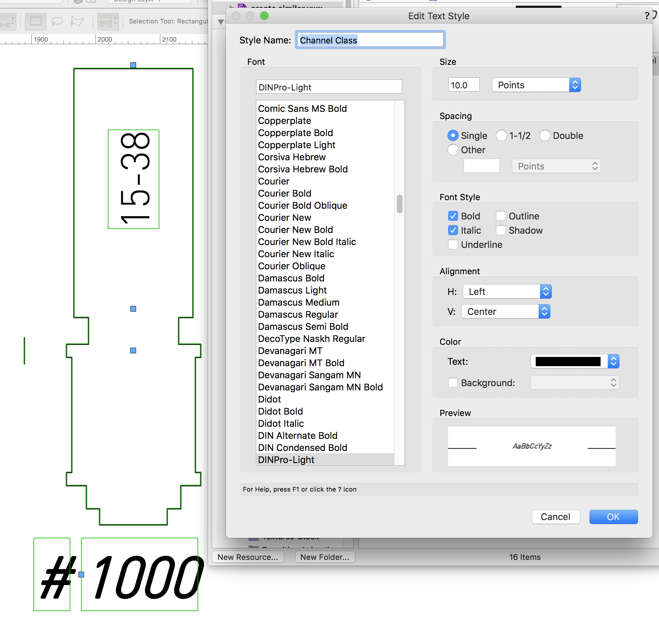
Task: Click the mode icon right of Polygonal Marquee
Action: click(x=108, y=21)
